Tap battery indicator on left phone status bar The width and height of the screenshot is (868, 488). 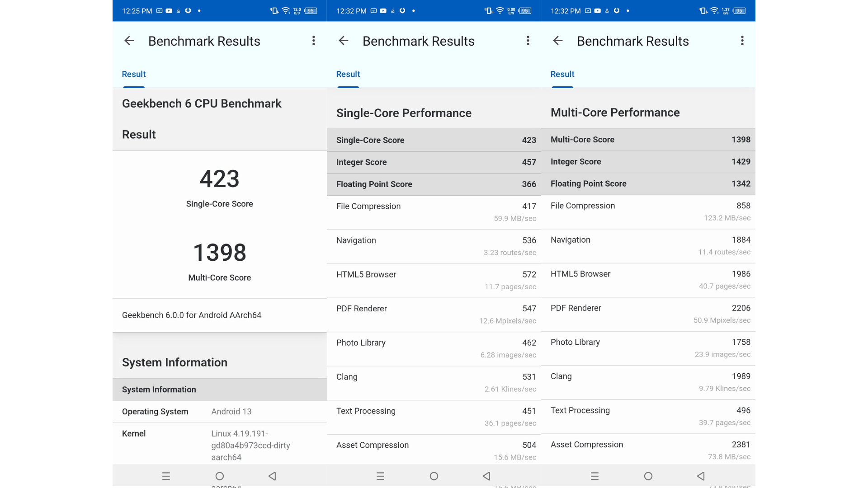[311, 11]
